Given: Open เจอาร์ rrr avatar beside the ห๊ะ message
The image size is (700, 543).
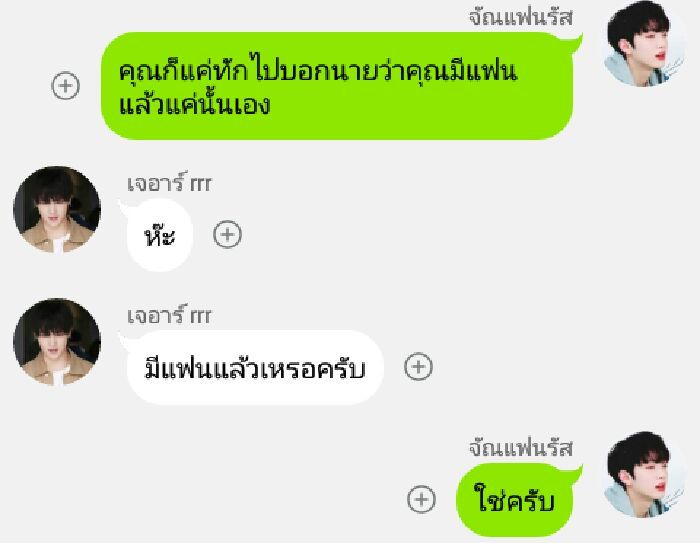Looking at the screenshot, I should [x=57, y=209].
